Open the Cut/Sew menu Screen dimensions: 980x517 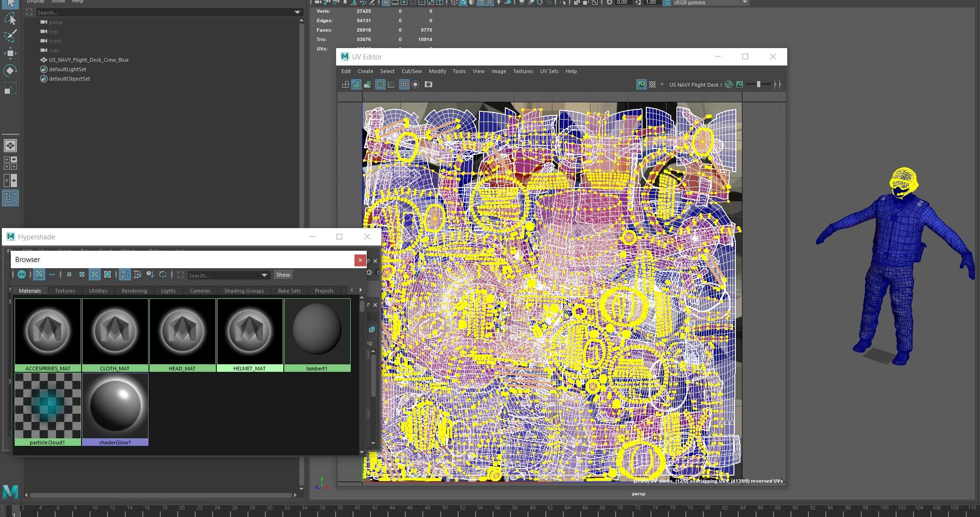pos(411,71)
